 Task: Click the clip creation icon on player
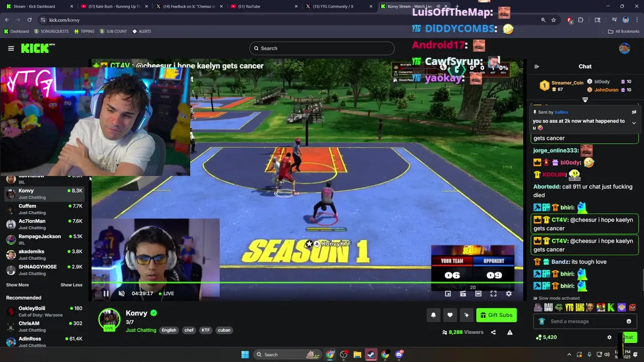[x=463, y=294]
